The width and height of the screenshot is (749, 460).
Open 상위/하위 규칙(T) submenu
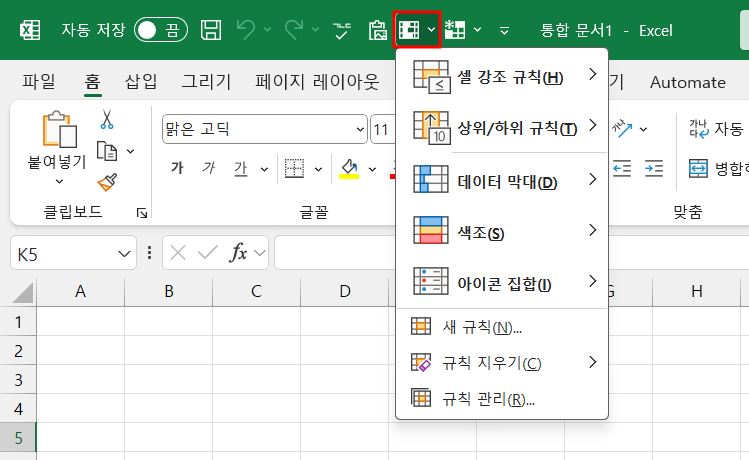click(x=503, y=128)
